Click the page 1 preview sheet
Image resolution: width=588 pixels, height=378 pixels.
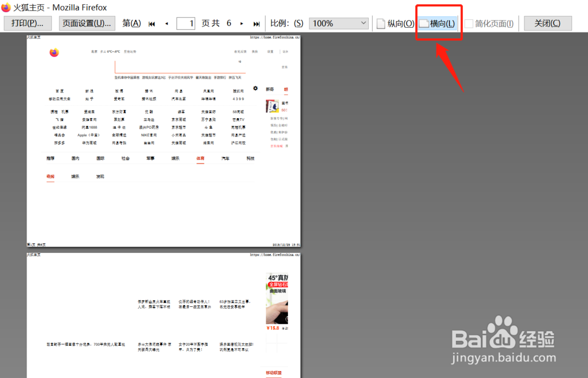pos(163,141)
